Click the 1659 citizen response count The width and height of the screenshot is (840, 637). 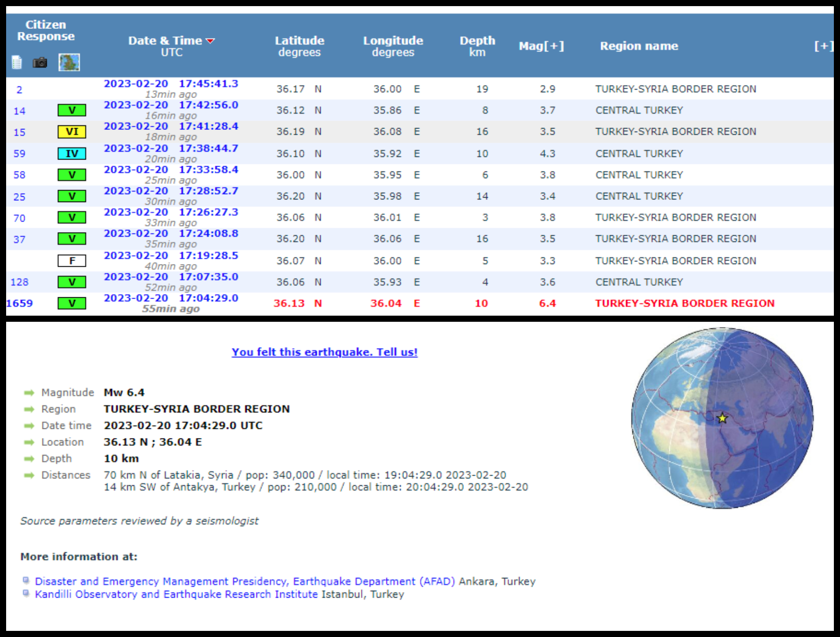click(19, 303)
